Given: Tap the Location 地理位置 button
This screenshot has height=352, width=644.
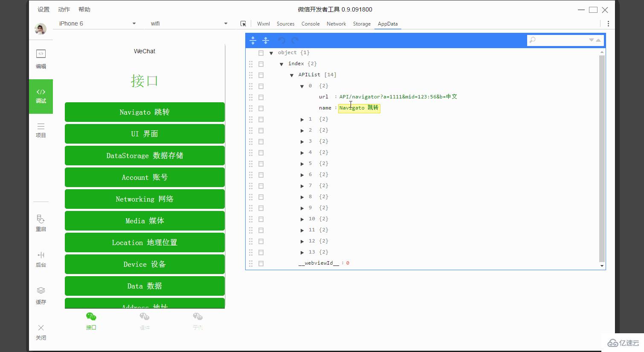Looking at the screenshot, I should pos(145,242).
